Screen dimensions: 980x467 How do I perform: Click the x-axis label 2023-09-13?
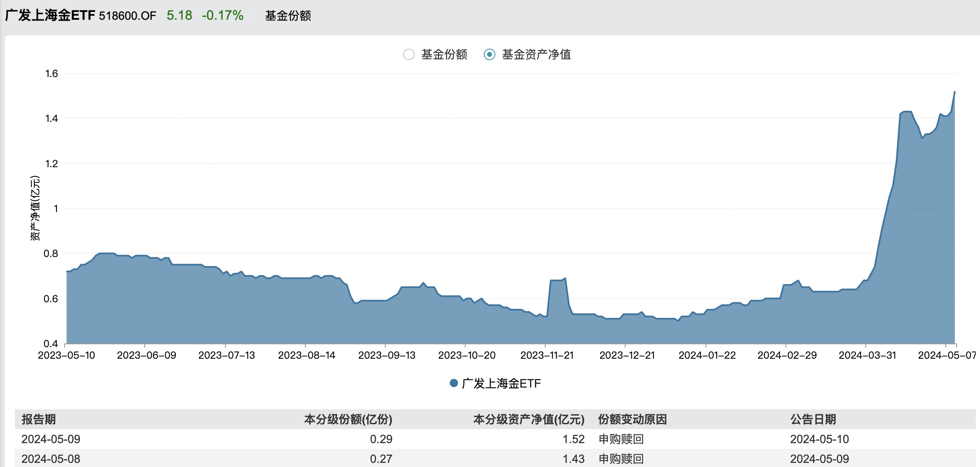click(x=387, y=355)
